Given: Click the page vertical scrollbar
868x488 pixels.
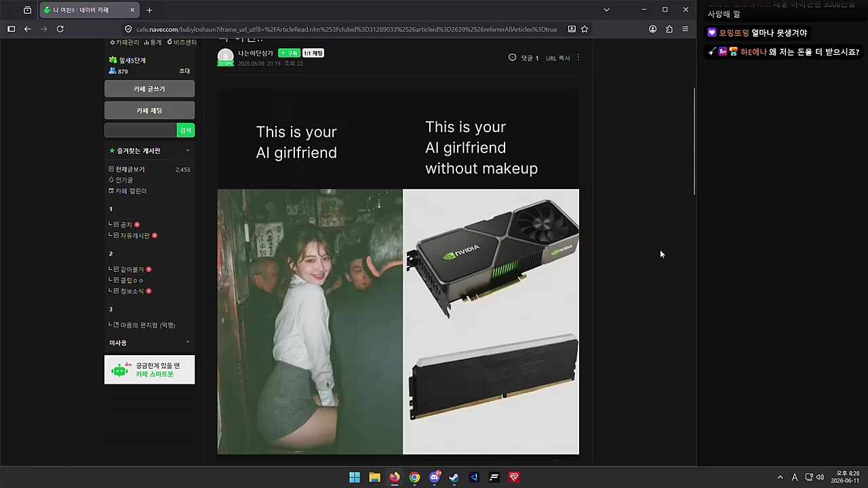Looking at the screenshot, I should 694,141.
